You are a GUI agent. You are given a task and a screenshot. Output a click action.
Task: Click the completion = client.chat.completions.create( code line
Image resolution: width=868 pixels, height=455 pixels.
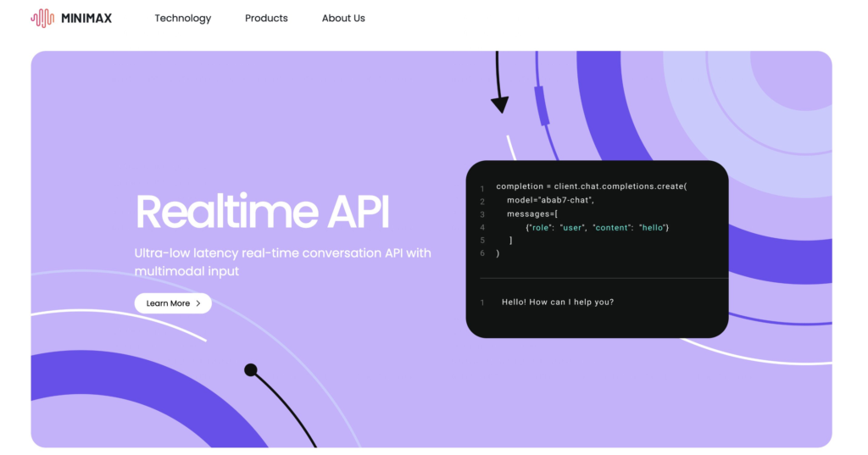[x=591, y=186]
